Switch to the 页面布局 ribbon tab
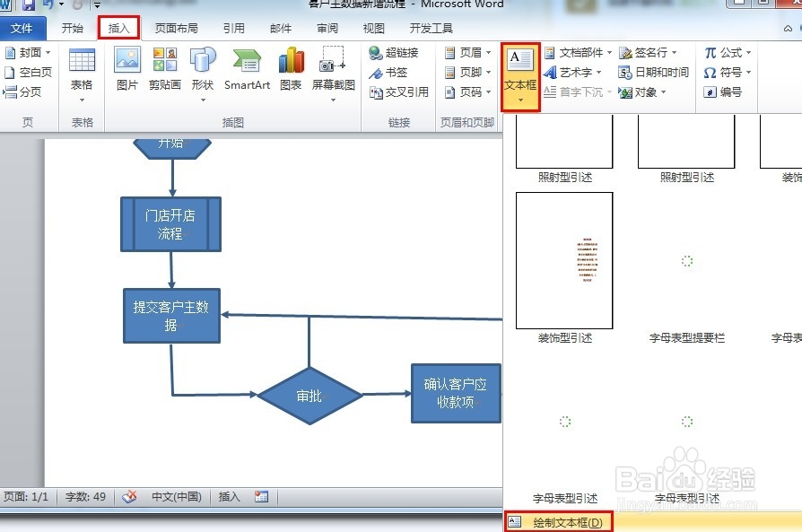Screen dimensions: 802x532 (176, 28)
